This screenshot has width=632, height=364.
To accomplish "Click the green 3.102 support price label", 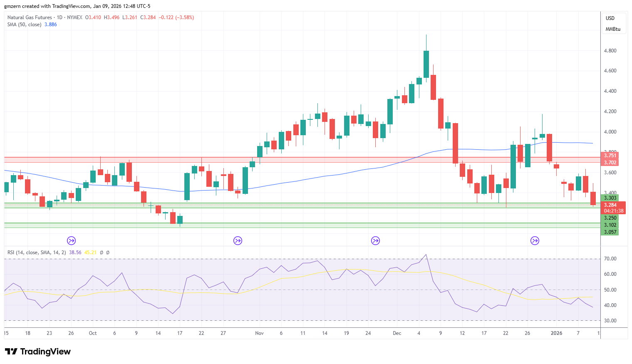I will click(610, 225).
